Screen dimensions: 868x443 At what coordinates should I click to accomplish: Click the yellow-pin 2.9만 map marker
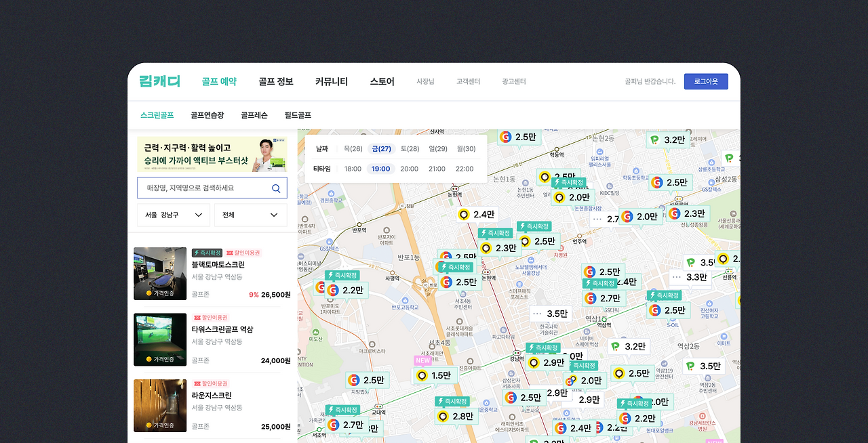tap(548, 362)
